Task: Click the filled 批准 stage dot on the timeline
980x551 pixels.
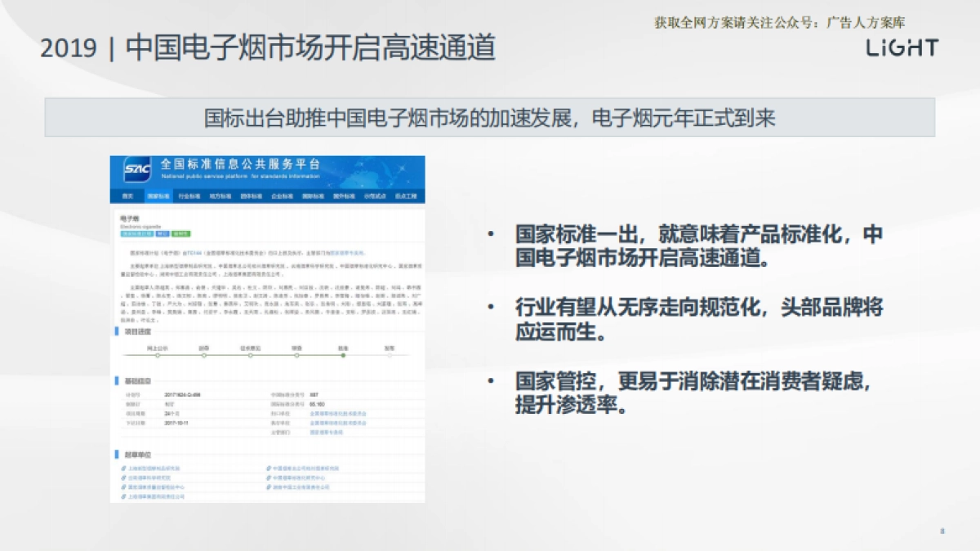Action: pyautogui.click(x=343, y=355)
